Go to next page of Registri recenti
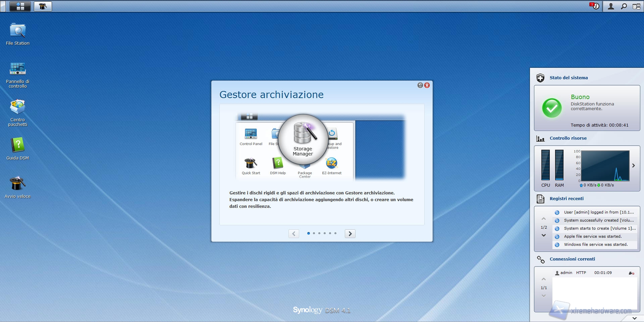The width and height of the screenshot is (644, 322). coord(544,235)
